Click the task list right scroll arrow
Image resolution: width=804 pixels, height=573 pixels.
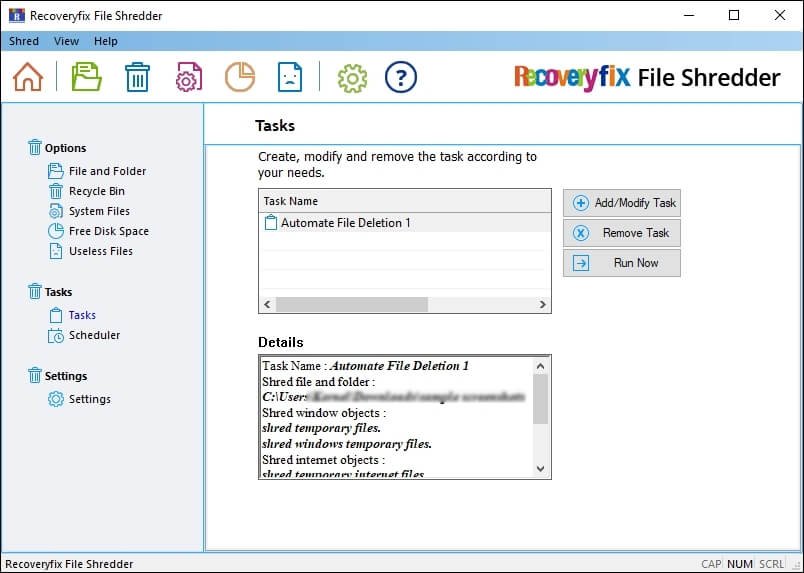(542, 304)
